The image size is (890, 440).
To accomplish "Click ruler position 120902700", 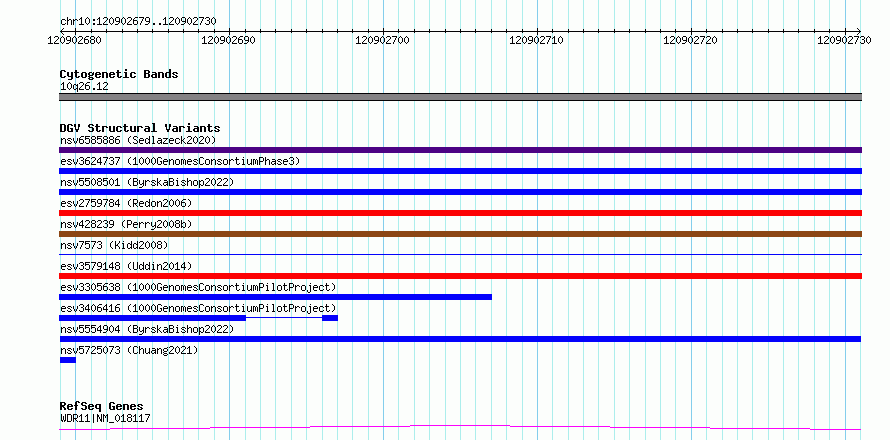I will click(x=383, y=40).
